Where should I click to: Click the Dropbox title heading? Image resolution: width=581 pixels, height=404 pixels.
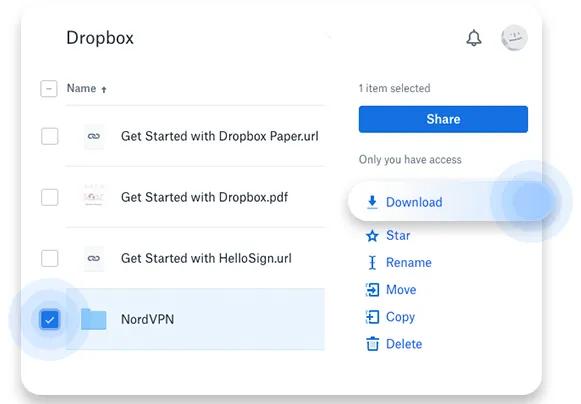coord(100,38)
